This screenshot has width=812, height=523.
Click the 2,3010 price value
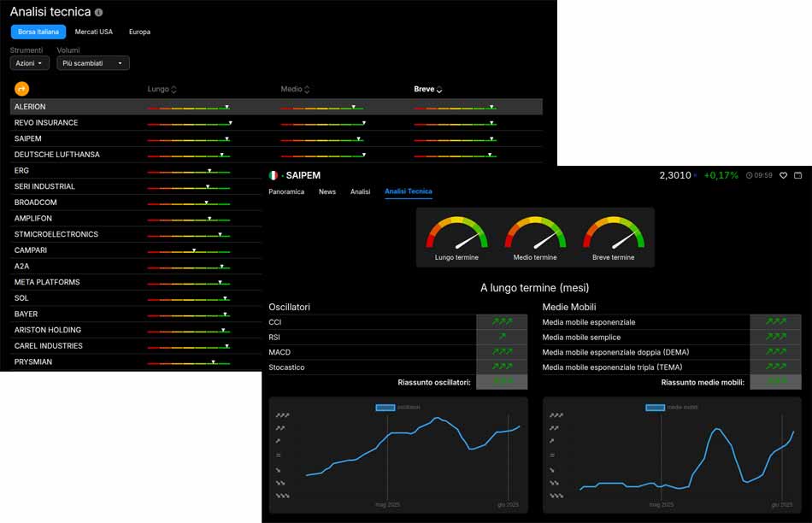(x=674, y=175)
